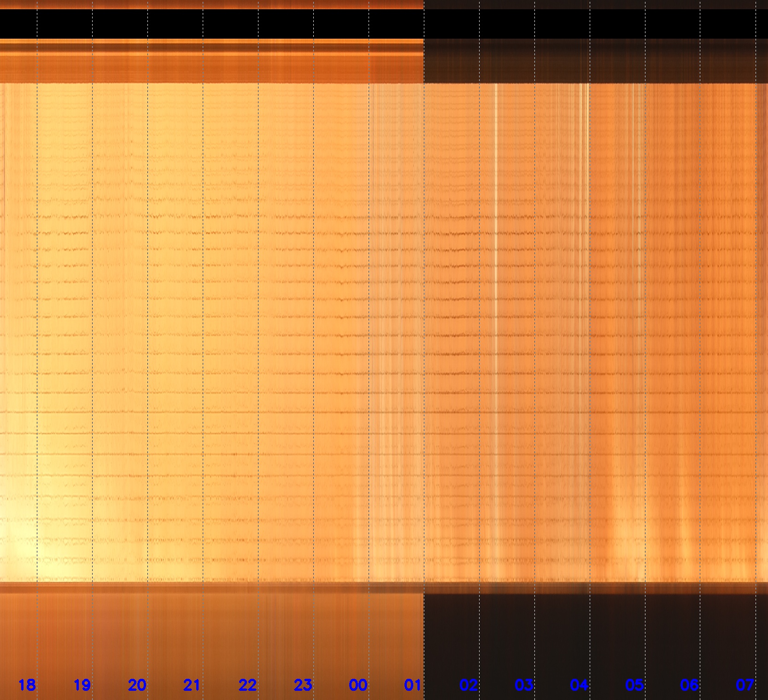Click the 04 hour label
The width and height of the screenshot is (768, 700).
click(579, 685)
